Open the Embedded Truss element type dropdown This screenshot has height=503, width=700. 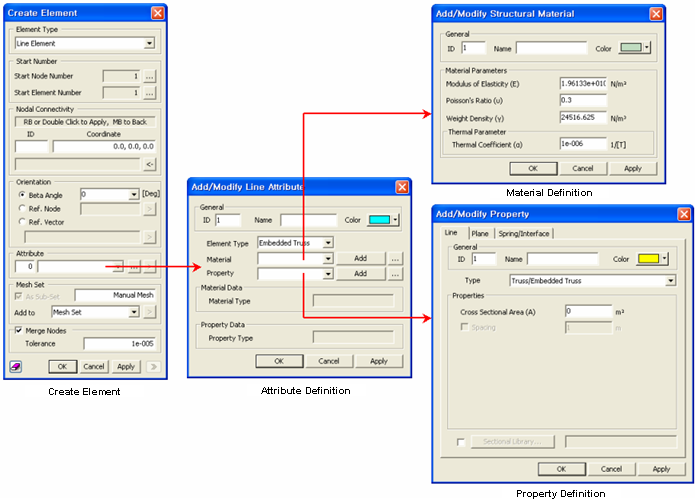point(327,242)
